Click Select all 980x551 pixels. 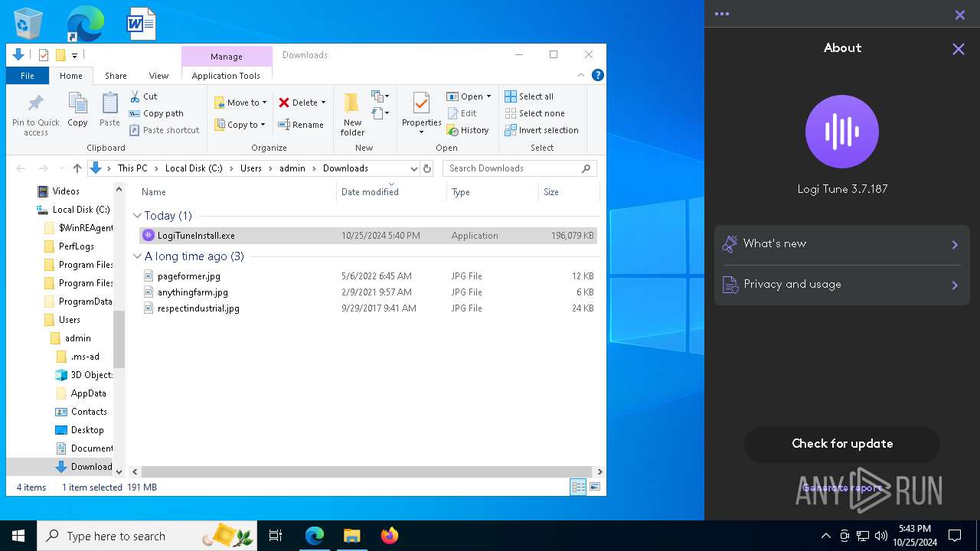[x=529, y=96]
